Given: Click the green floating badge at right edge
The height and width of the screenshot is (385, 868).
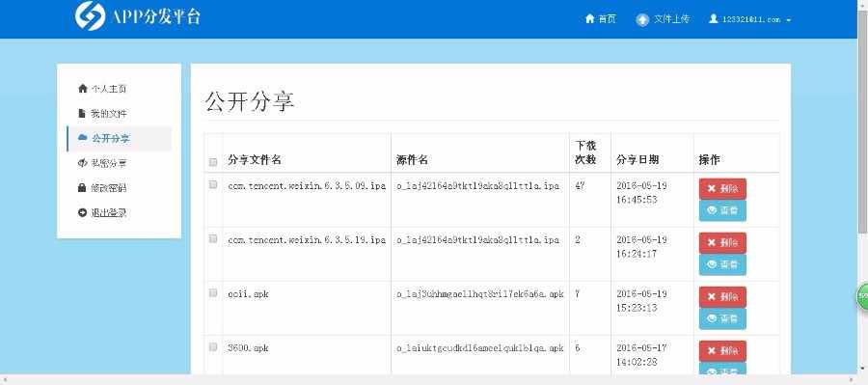Looking at the screenshot, I should point(862,296).
